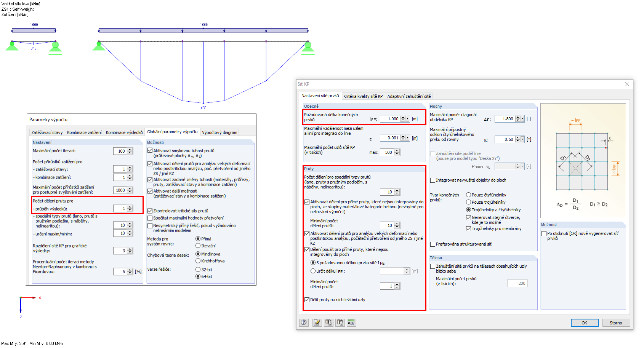
Task: Click the lFE length input field 1.000
Action: pos(390,119)
